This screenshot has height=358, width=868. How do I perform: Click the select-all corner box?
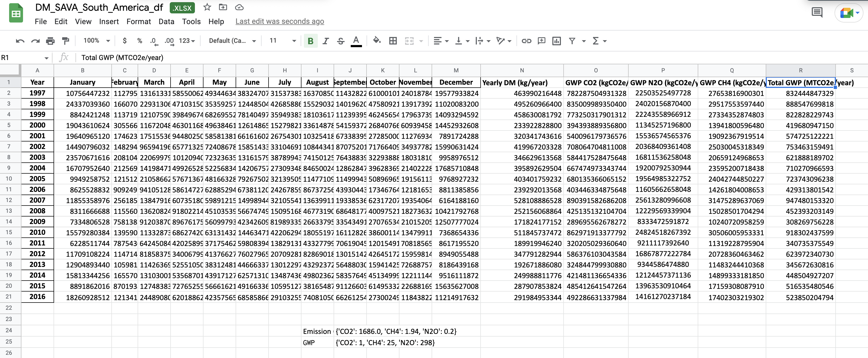tap(10, 70)
